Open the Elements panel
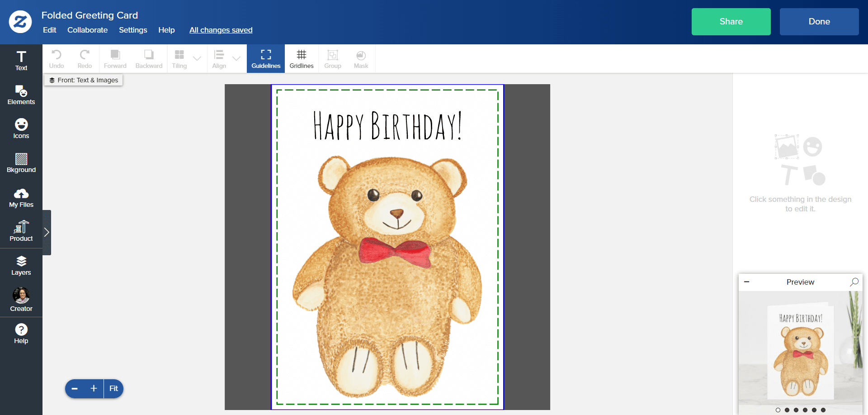 tap(21, 95)
